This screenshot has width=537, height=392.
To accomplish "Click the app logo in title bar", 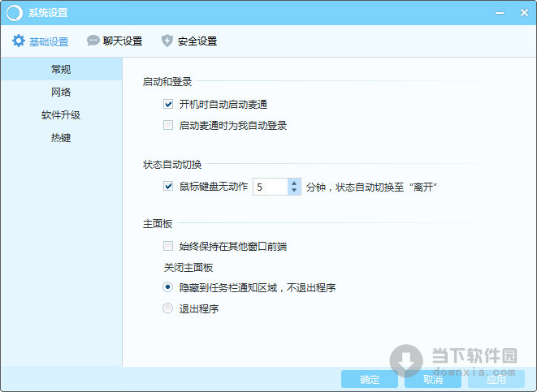I will (x=15, y=13).
